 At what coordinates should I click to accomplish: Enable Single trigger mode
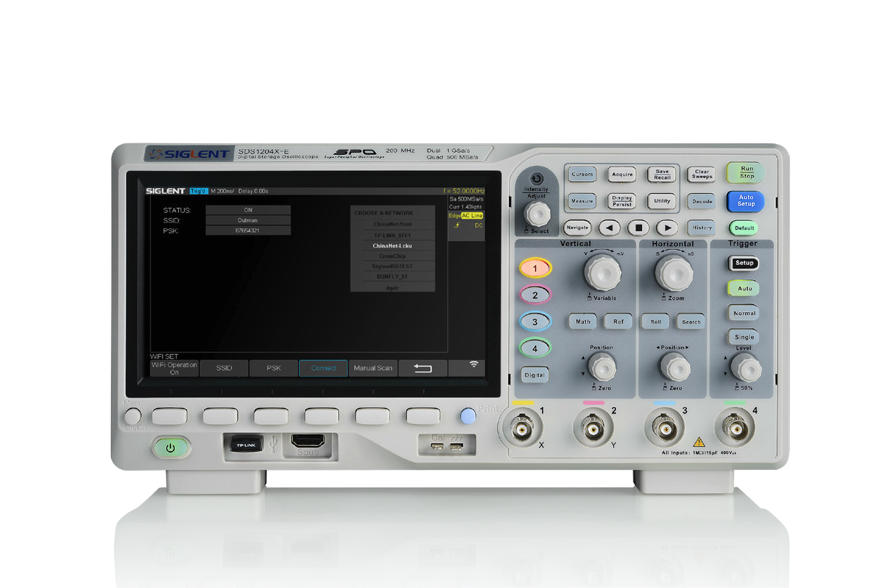pyautogui.click(x=744, y=337)
